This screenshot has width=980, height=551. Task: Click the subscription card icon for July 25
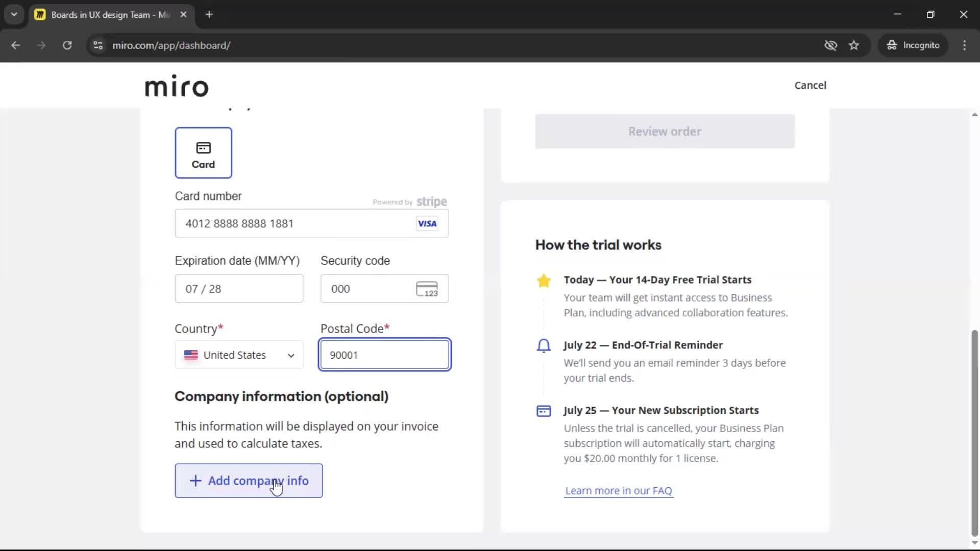tap(544, 411)
